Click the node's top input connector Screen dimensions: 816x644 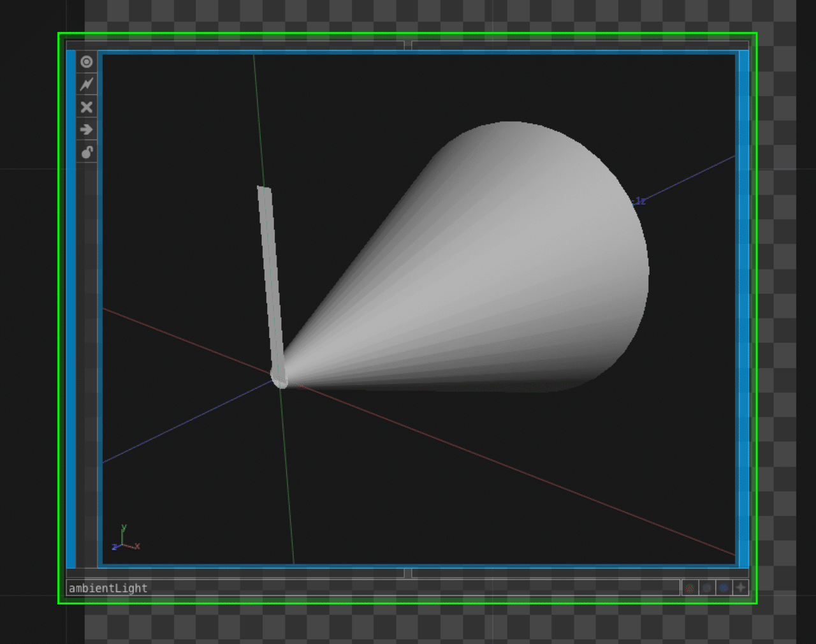[408, 45]
